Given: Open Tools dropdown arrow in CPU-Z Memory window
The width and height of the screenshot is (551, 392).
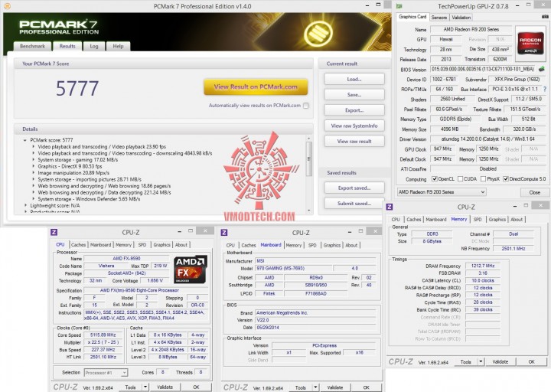Looking at the screenshot, I should [481, 361].
